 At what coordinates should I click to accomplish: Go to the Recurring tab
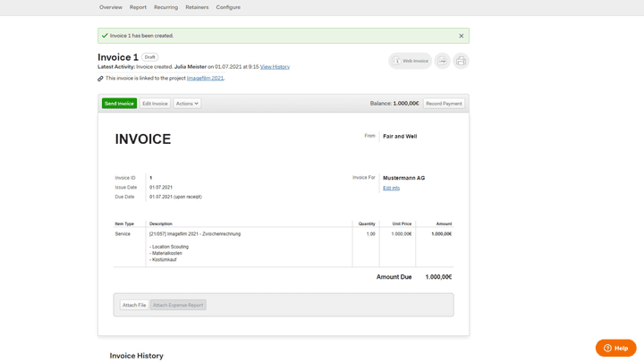(x=166, y=7)
